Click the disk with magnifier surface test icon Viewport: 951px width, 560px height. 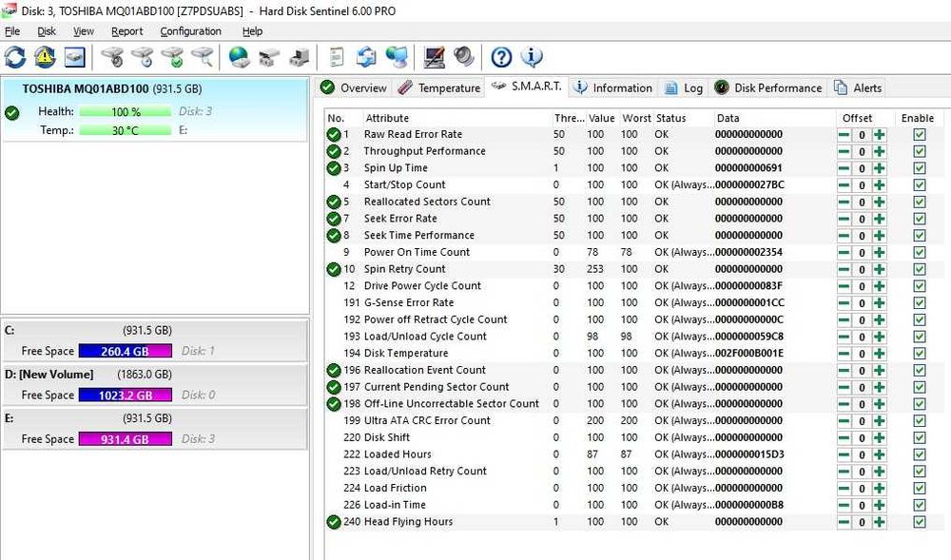(202, 58)
